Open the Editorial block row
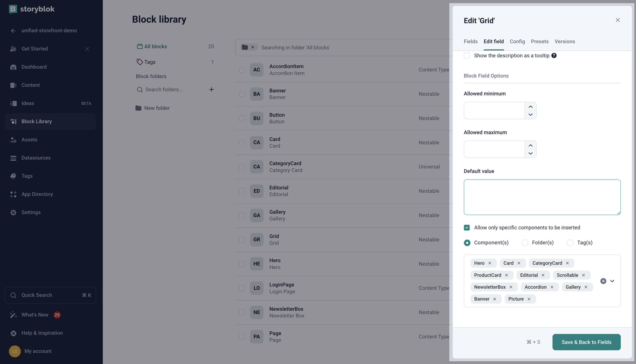The height and width of the screenshot is (364, 636). (344, 191)
